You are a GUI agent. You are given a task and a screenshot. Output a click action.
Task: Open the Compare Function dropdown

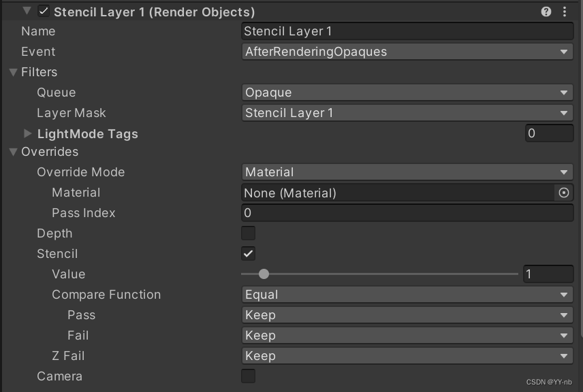pos(407,295)
